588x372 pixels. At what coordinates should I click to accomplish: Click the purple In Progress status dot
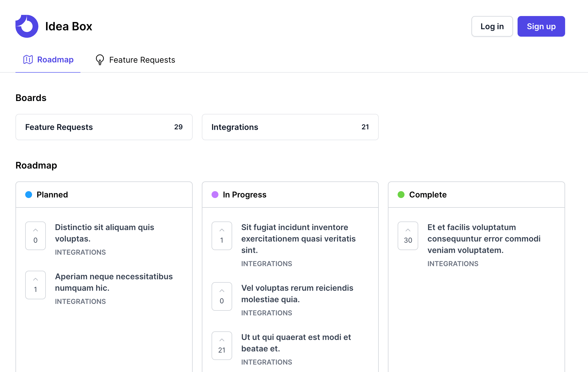[215, 195]
